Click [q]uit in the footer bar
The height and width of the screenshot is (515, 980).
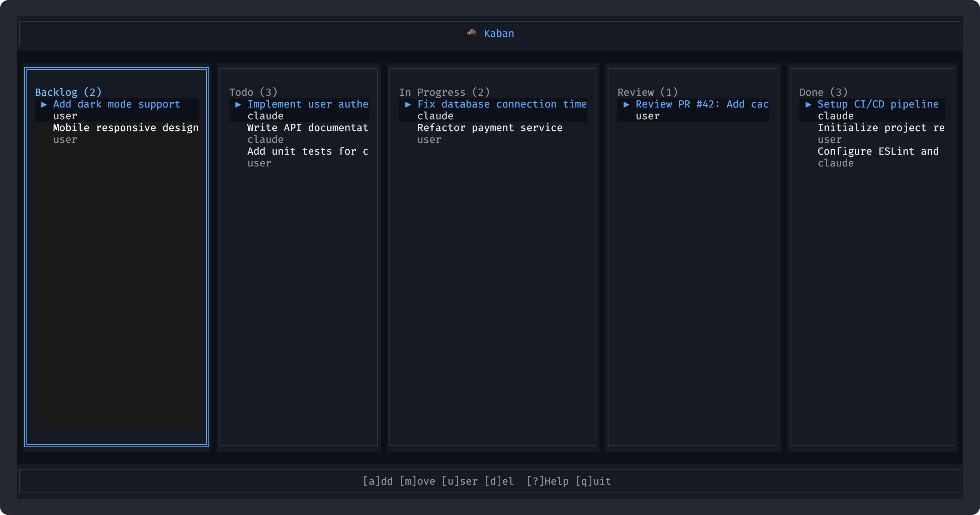point(593,481)
